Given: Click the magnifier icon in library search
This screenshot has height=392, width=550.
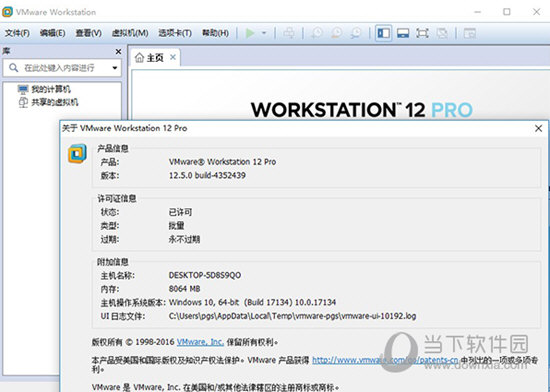Looking at the screenshot, I should point(13,67).
